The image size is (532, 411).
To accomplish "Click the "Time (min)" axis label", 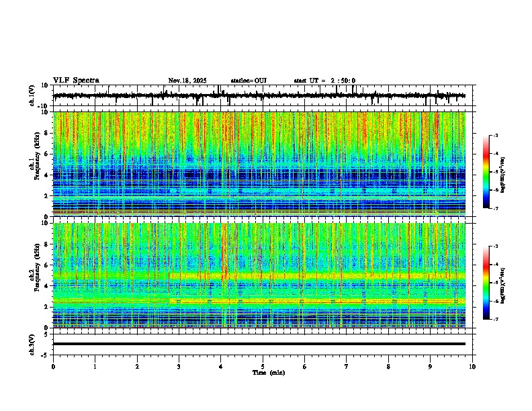I will pyautogui.click(x=269, y=373).
